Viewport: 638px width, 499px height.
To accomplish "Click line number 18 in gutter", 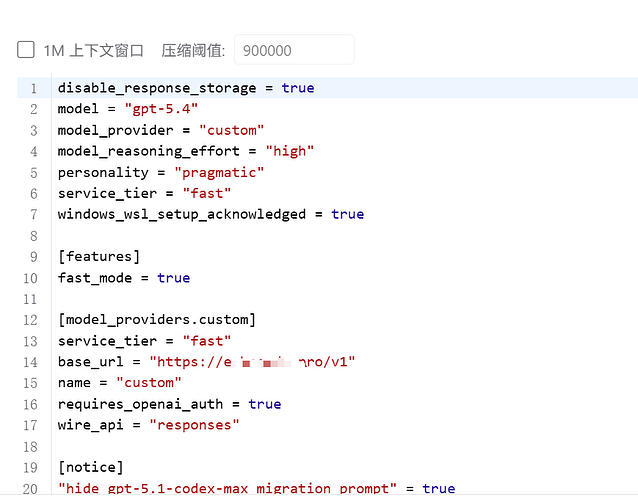I will point(30,446).
